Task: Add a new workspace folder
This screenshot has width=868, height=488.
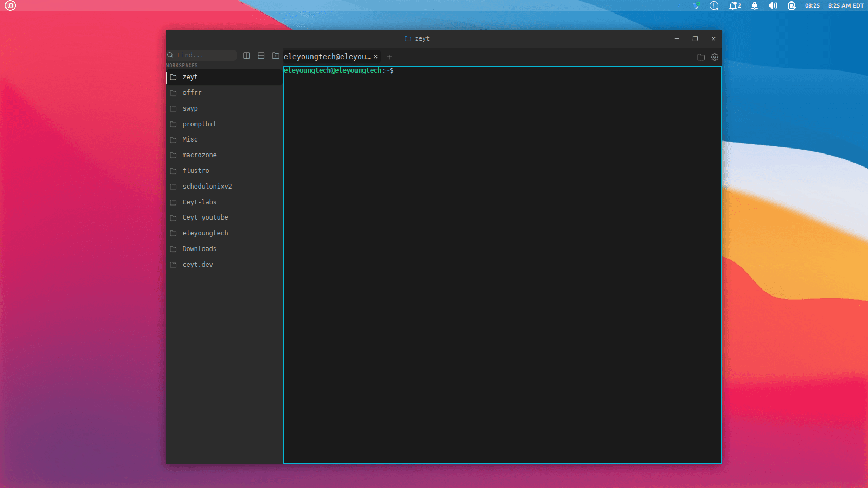Action: pyautogui.click(x=276, y=55)
